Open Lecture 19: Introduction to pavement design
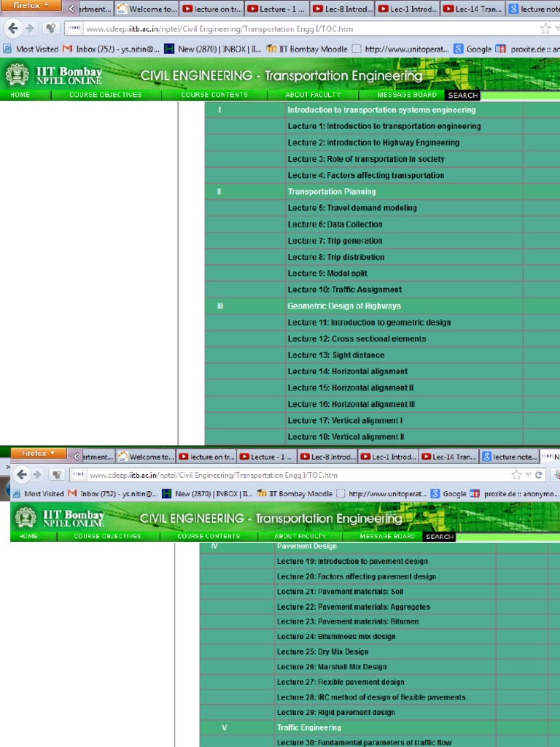Image resolution: width=560 pixels, height=747 pixels. point(352,561)
